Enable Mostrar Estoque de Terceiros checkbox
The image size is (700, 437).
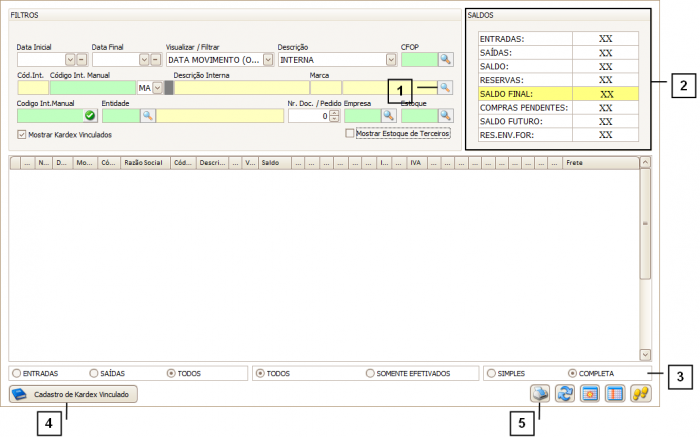[350, 133]
